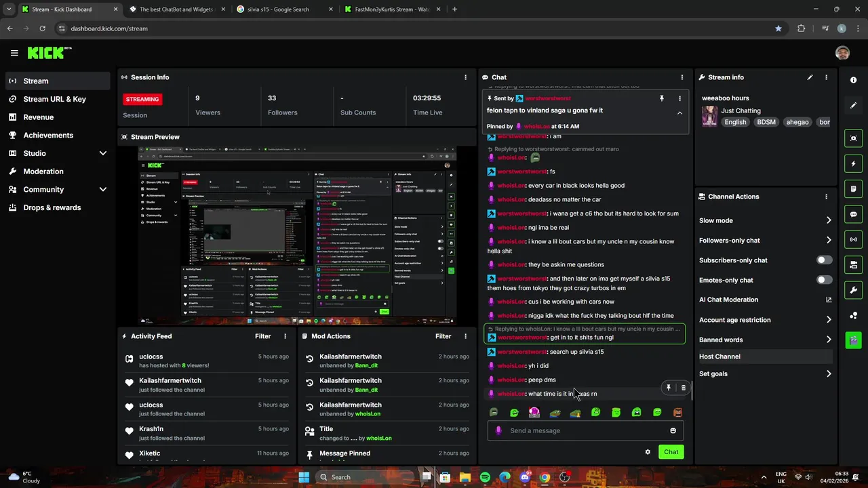
Task: Open AI Chat Moderation external link
Action: [829, 300]
